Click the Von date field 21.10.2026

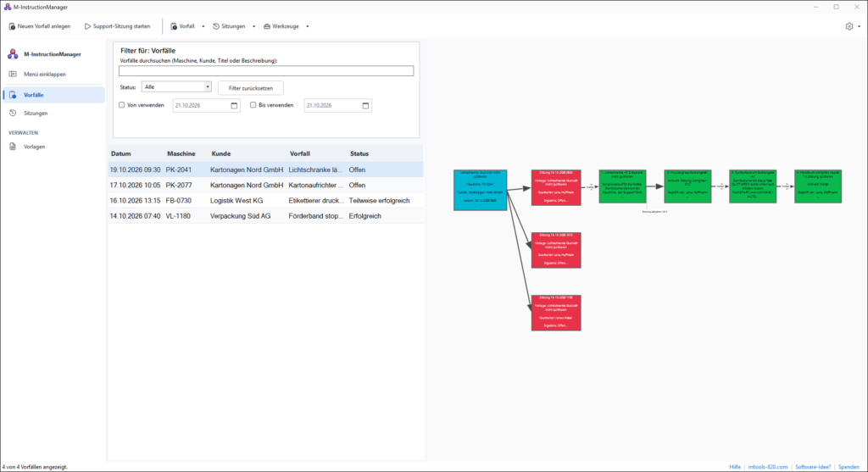[207, 105]
